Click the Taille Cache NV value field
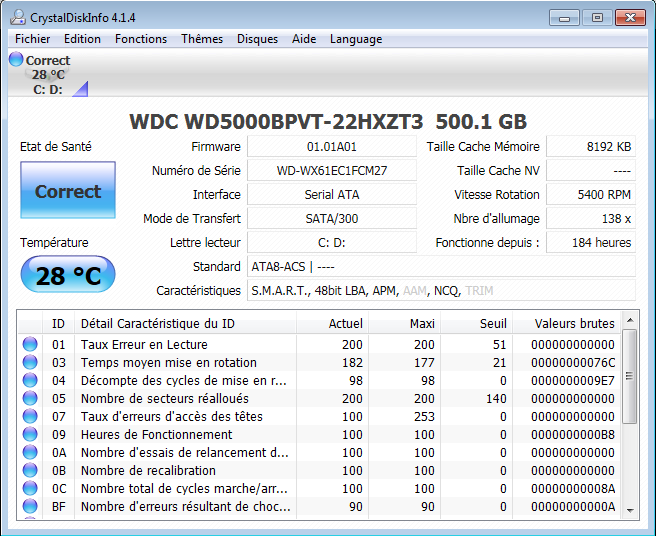 [591, 171]
